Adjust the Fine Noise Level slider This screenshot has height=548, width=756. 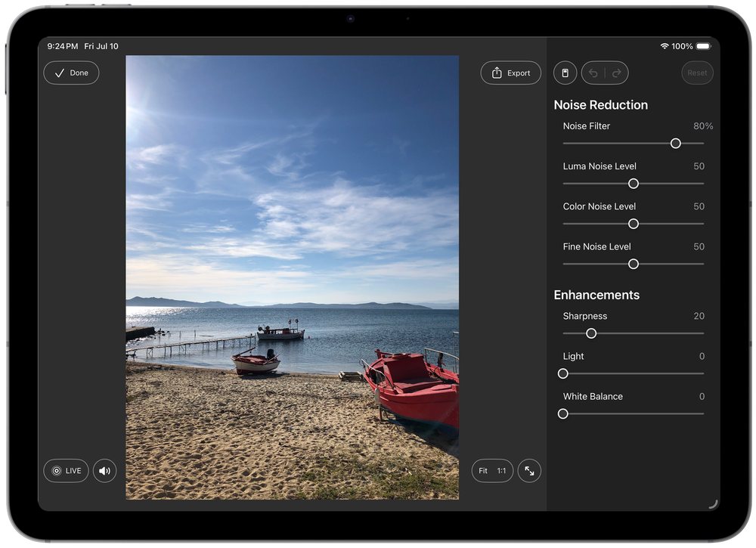pyautogui.click(x=634, y=264)
